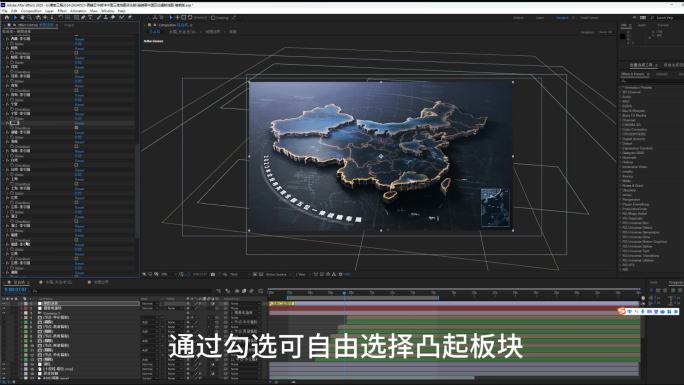
Task: Open blending Mode dropdown for layer 1
Action: [150, 303]
